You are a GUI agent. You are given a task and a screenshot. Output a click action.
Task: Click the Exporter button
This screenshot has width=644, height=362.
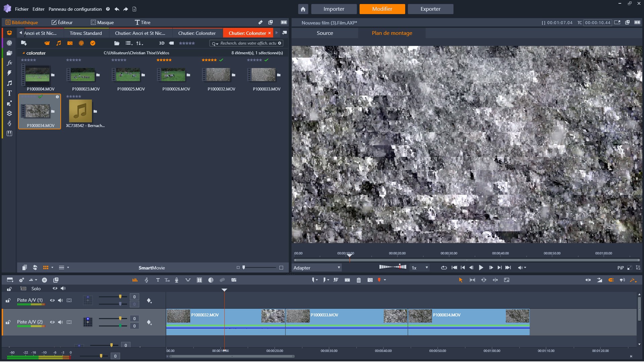coord(430,9)
